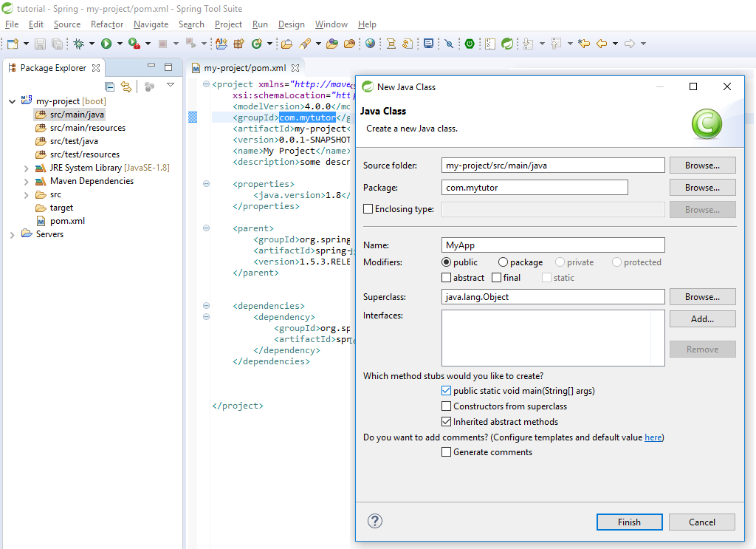The width and height of the screenshot is (756, 549).
Task: Open the New wizard dropdown arrow
Action: pyautogui.click(x=26, y=44)
